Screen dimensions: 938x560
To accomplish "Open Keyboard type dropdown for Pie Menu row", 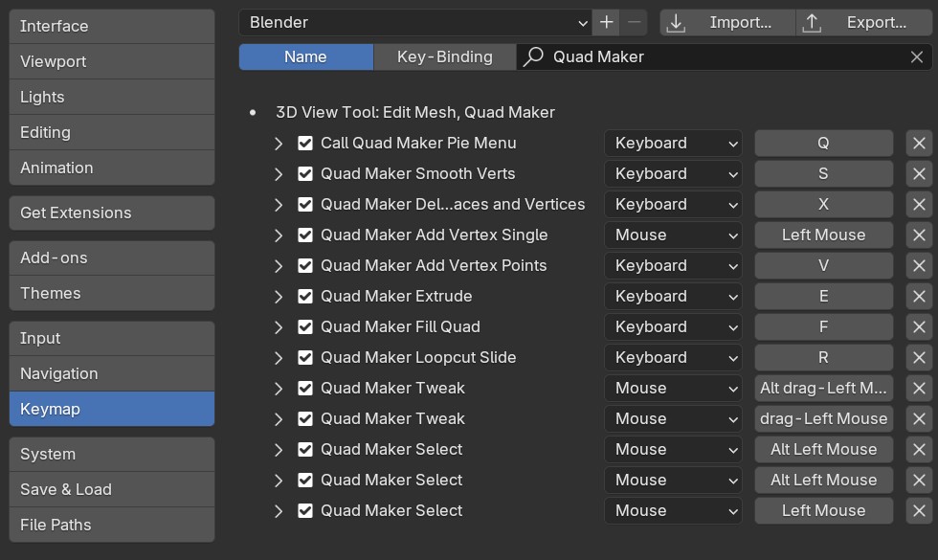I will coord(673,143).
